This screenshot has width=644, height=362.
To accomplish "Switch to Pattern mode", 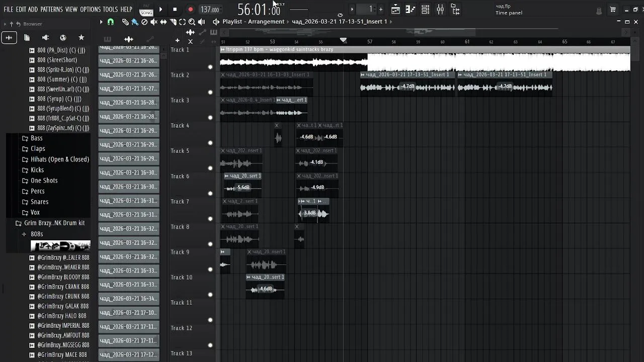I will pos(146,6).
